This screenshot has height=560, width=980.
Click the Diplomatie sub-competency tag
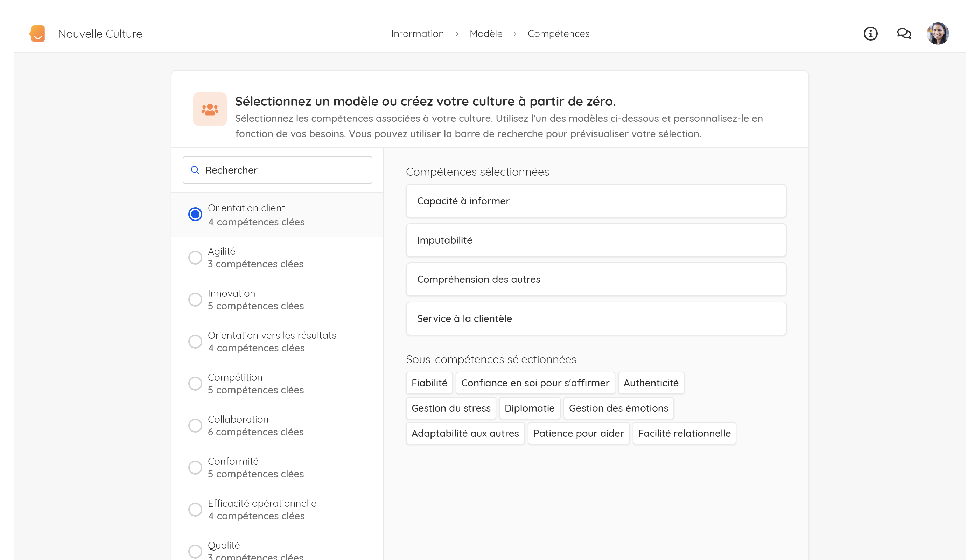[529, 408]
